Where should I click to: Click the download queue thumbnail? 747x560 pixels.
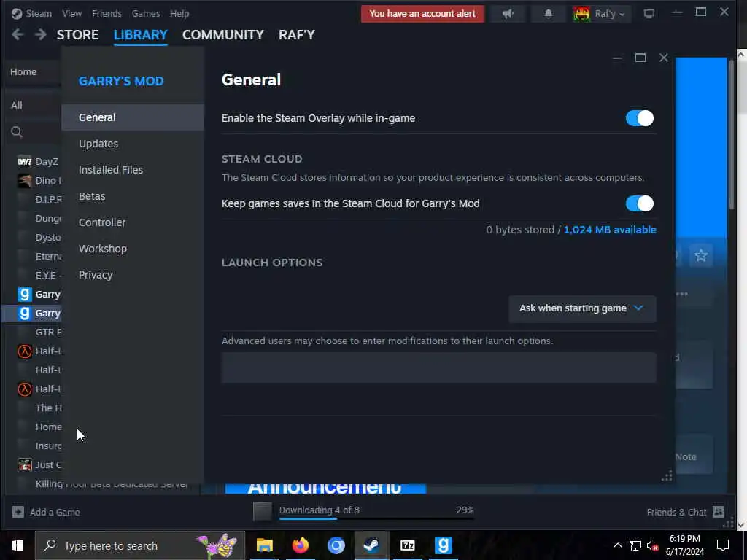pyautogui.click(x=262, y=511)
